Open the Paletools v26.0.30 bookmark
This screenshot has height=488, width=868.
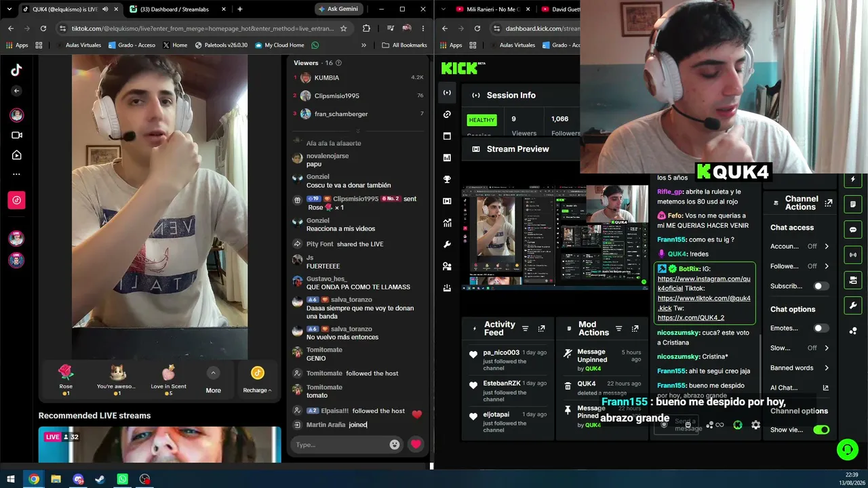221,45
